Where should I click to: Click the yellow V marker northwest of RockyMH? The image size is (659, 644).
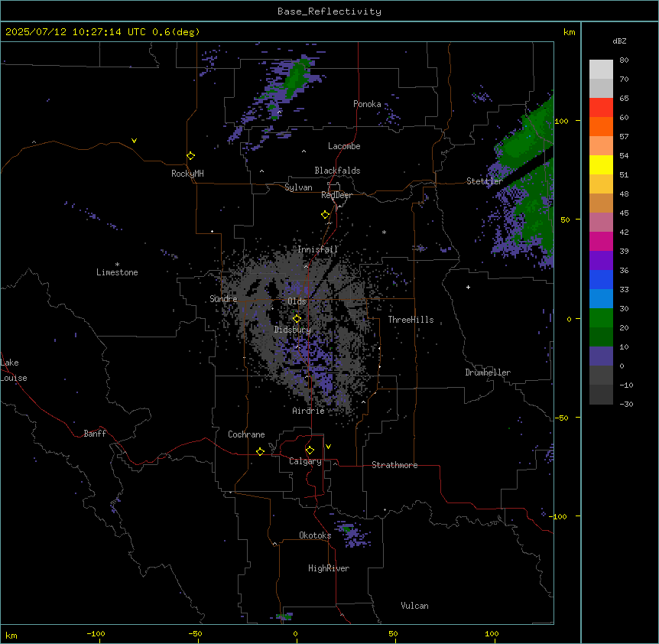click(134, 141)
